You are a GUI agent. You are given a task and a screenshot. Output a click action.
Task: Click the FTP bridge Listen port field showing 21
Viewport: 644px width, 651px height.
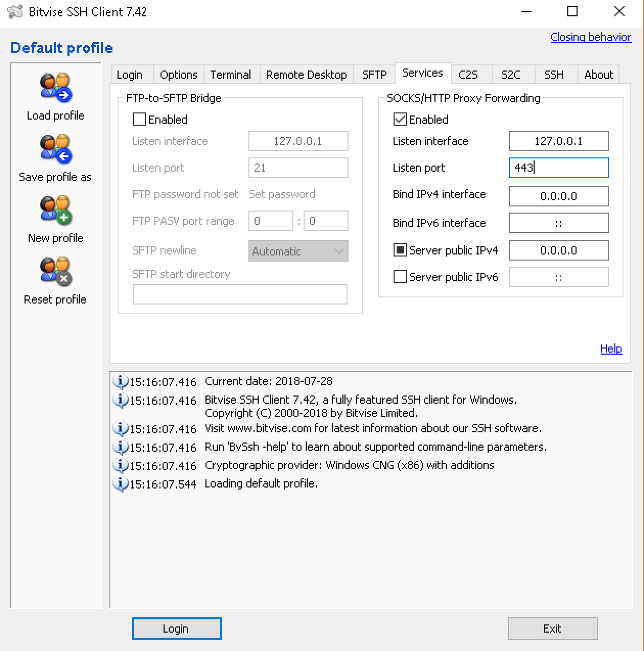298,168
